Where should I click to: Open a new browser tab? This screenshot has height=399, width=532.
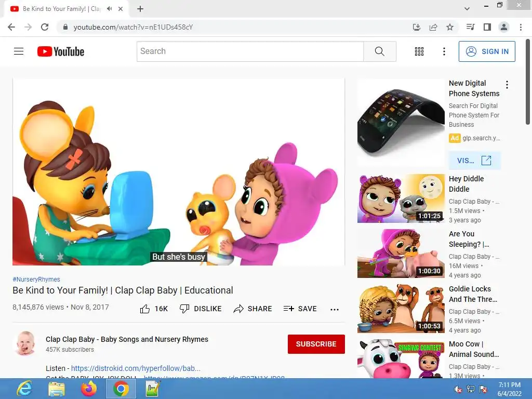click(x=140, y=9)
